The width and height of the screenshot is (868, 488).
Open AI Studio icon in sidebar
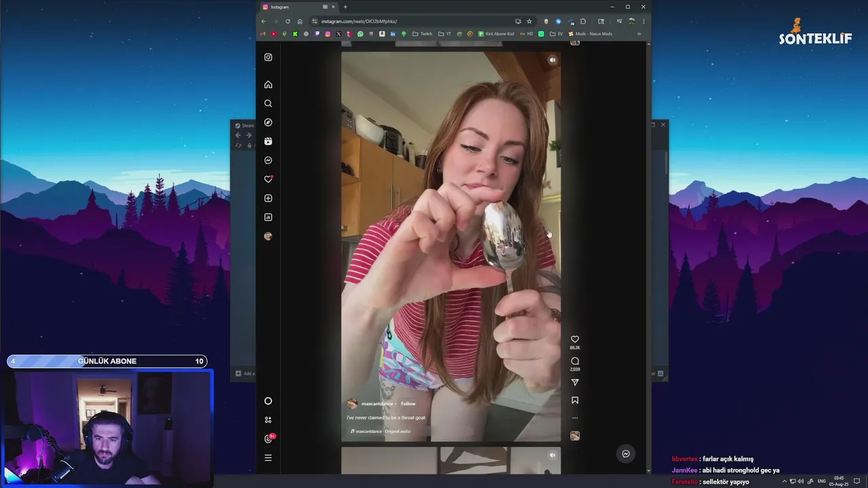click(x=268, y=420)
